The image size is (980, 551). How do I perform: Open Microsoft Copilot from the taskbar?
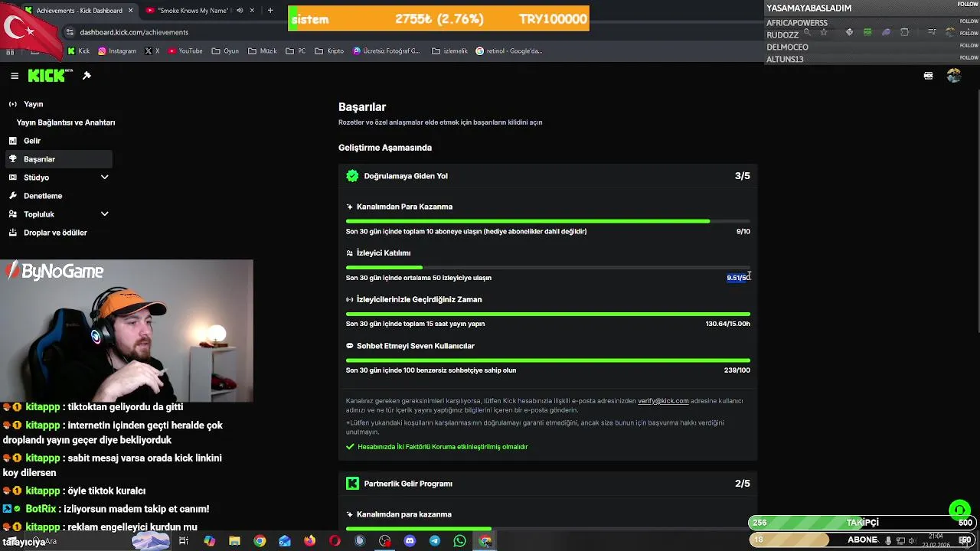tap(209, 541)
